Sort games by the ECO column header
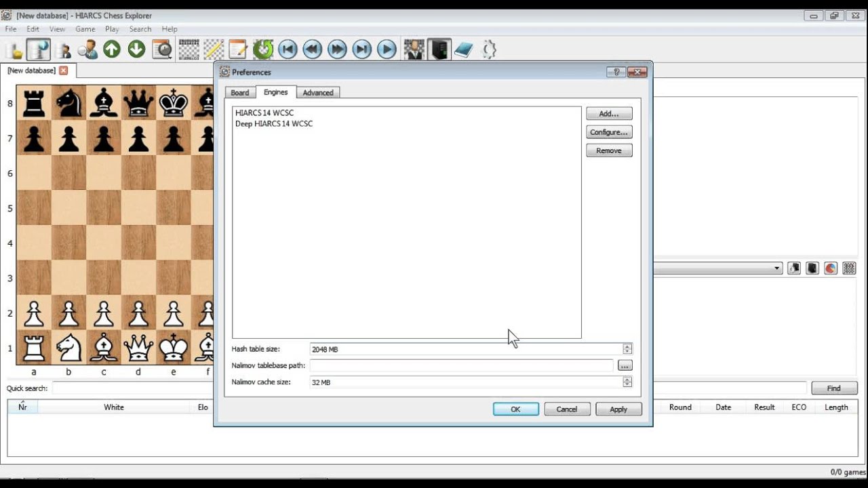The image size is (868, 488). tap(799, 407)
